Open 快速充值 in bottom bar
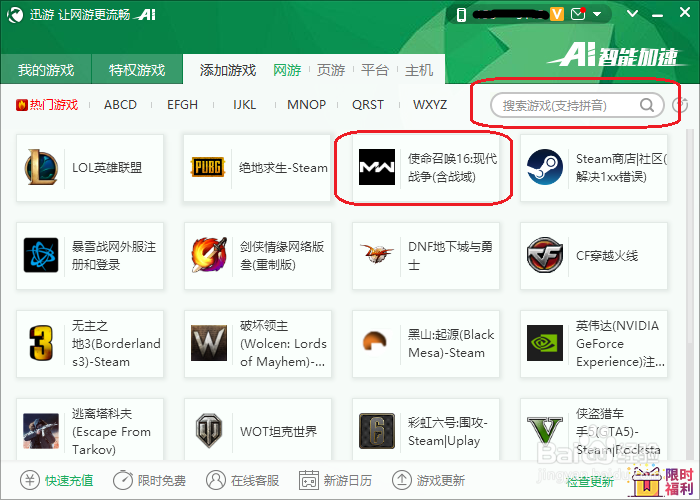 (x=57, y=480)
